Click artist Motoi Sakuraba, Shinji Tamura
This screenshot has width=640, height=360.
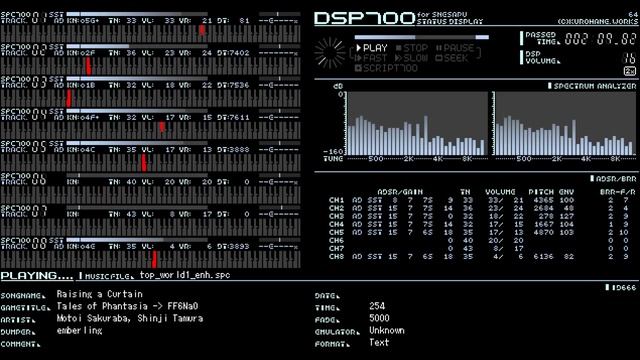pos(129,318)
